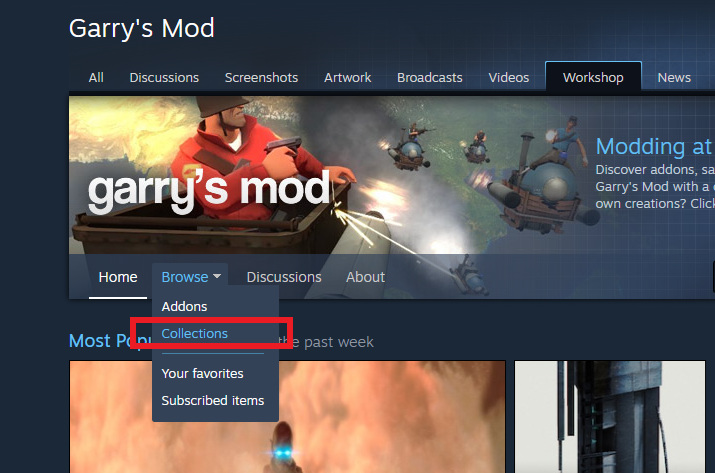Choose Addons in the Browse menu
715x473 pixels.
[x=184, y=307]
